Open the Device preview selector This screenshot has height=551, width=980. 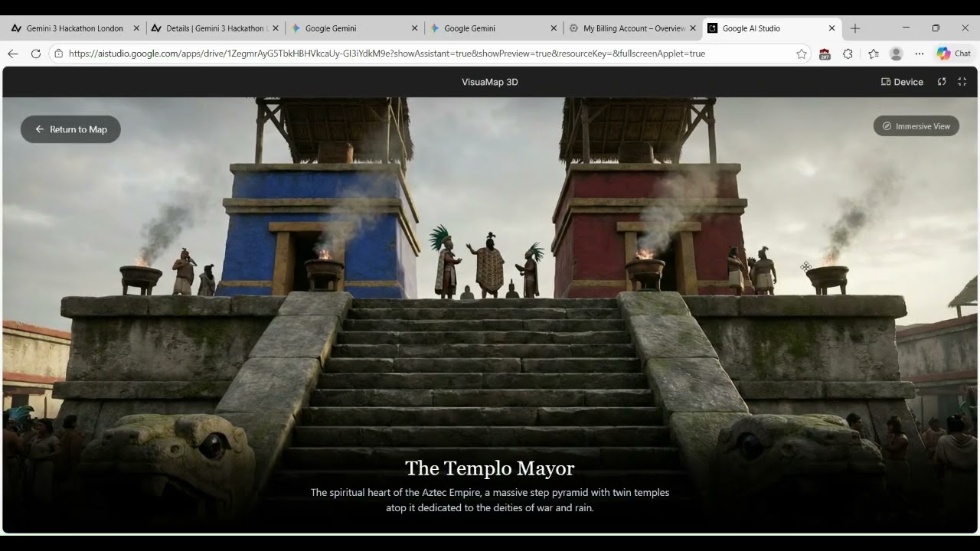click(902, 82)
